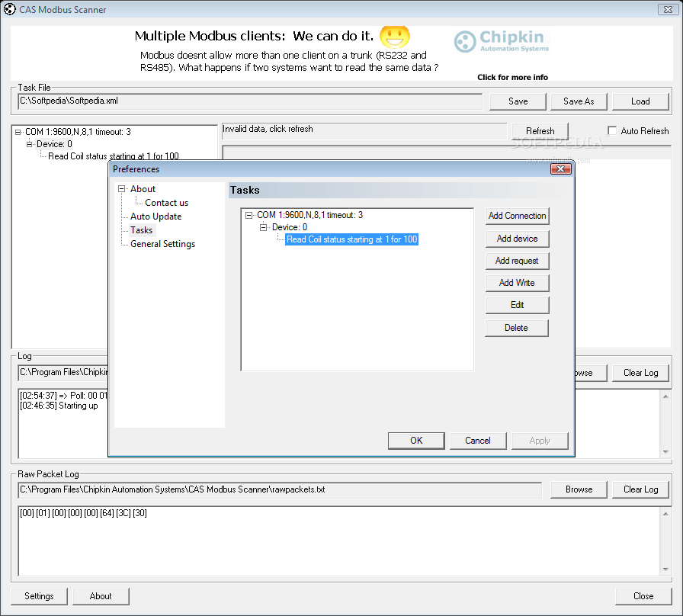Select General Settings in Preferences sidebar
Screen dimensions: 683x616
coord(162,243)
